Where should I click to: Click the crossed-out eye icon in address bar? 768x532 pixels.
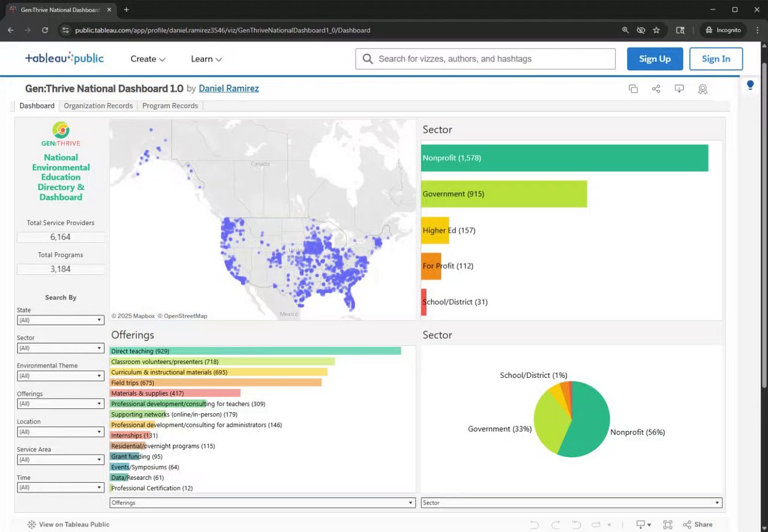(641, 30)
